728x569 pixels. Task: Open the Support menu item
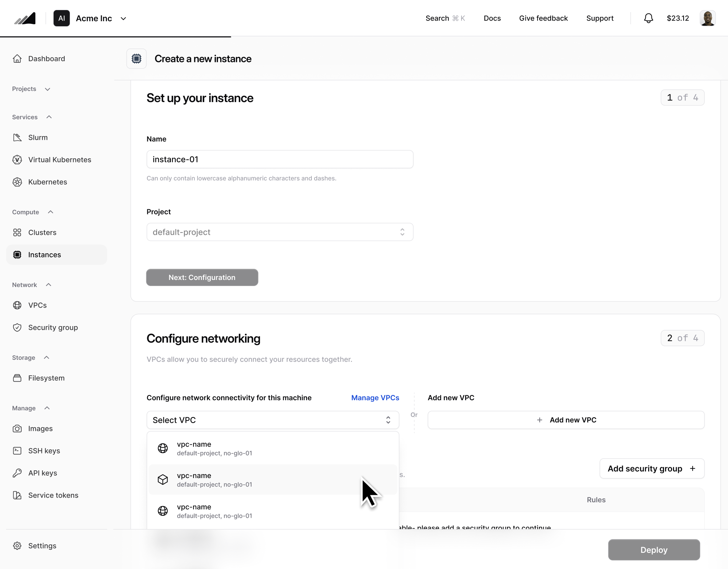pos(600,18)
